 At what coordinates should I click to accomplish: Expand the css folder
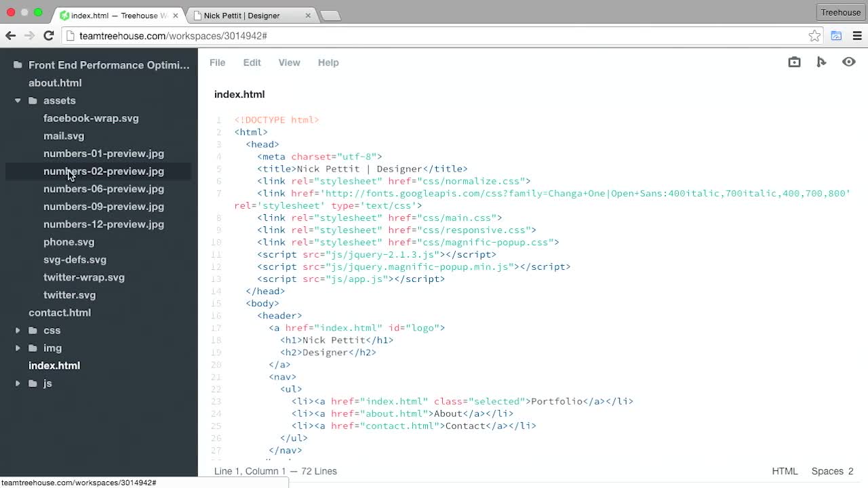click(x=17, y=330)
